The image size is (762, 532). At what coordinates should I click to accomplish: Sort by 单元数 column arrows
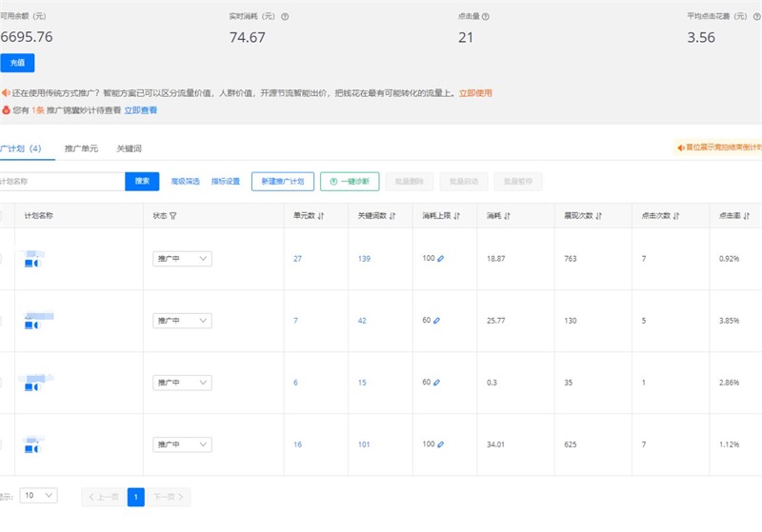(x=321, y=216)
